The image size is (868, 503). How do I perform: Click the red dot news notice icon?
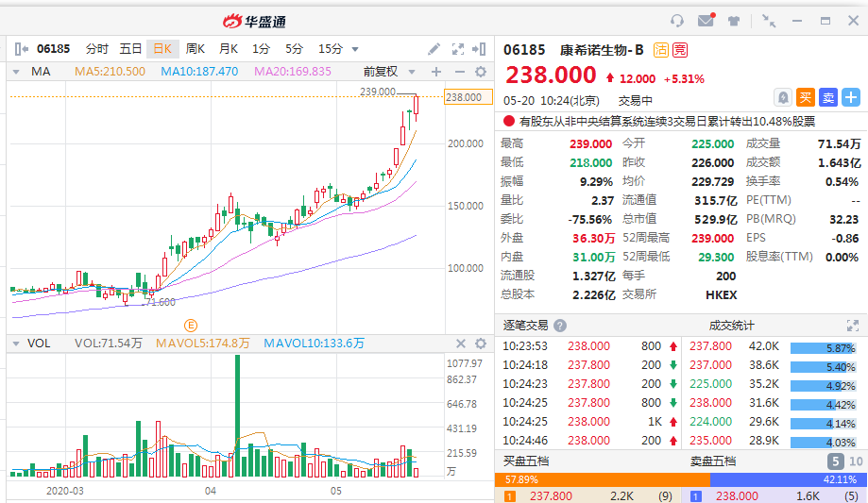point(508,121)
